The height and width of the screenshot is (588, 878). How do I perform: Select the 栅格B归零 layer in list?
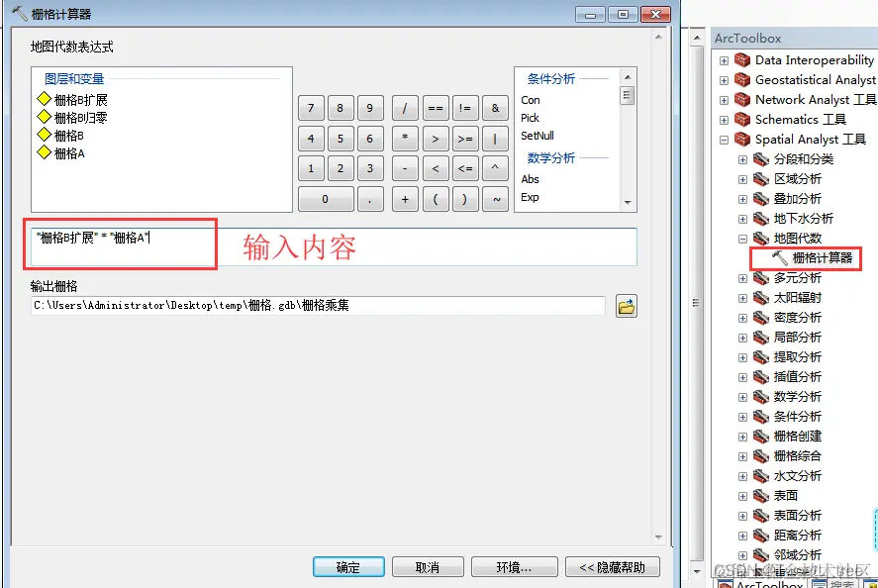click(72, 118)
